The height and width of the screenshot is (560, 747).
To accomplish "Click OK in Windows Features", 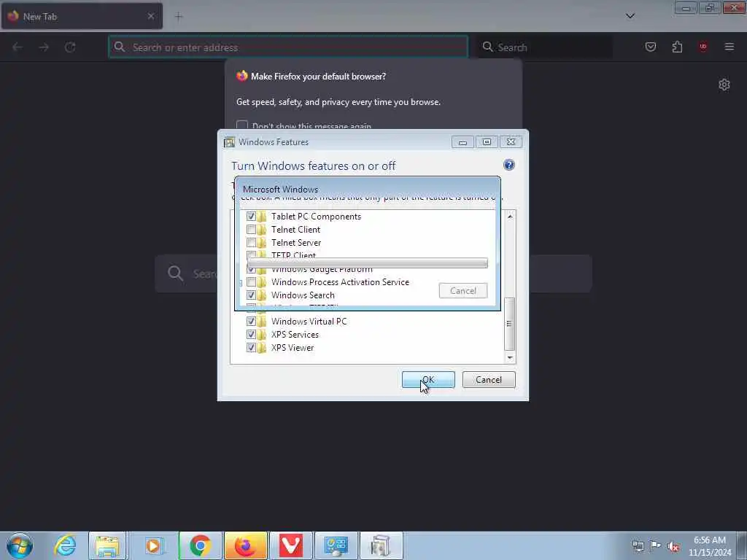I will click(428, 379).
